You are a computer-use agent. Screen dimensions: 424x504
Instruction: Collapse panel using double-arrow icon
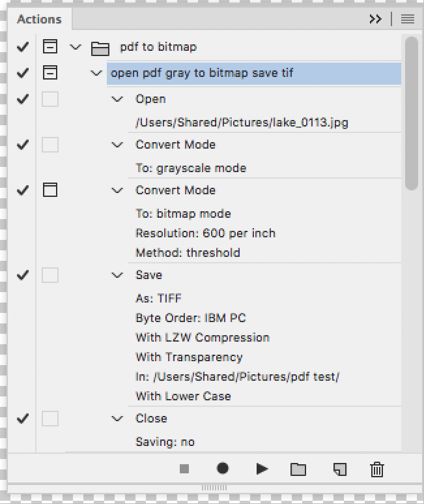(x=375, y=20)
